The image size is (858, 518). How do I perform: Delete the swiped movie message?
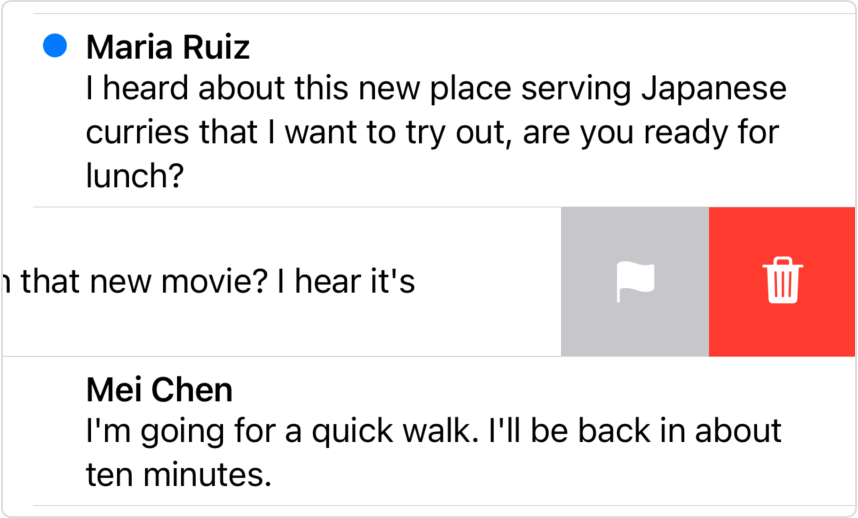783,282
